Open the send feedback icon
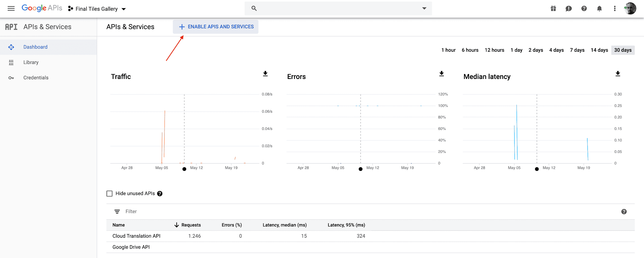644x258 pixels. 569,9
